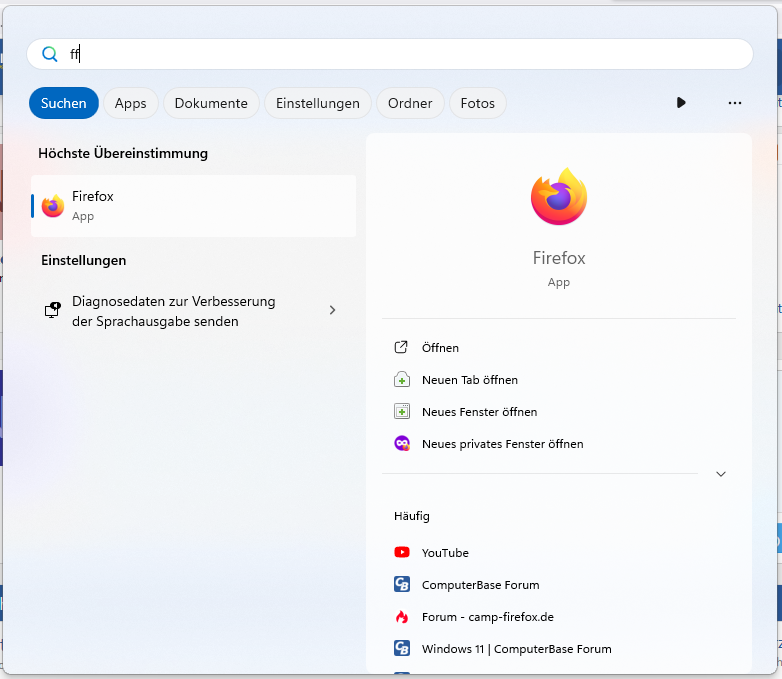Switch to the Dokumente filter
This screenshot has height=679, width=782.
point(211,103)
